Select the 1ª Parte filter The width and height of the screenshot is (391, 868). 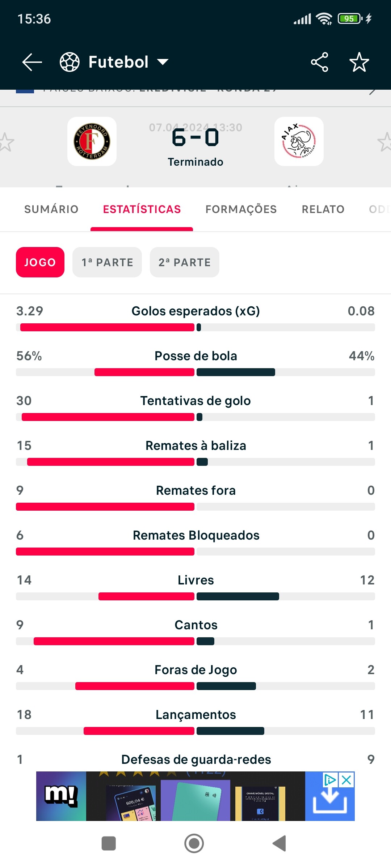(107, 262)
